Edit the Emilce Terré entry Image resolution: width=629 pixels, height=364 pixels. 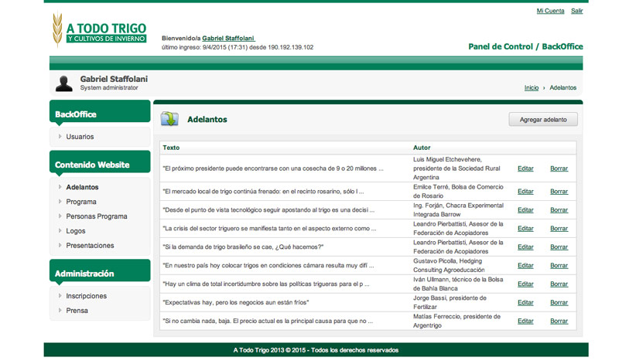[x=525, y=191]
